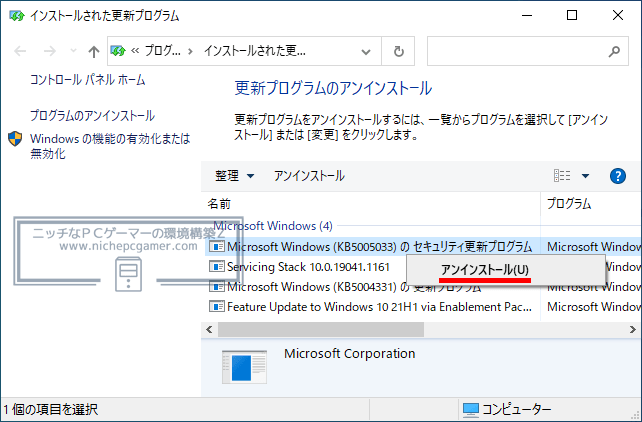Screen dimensions: 642x422
Task: Click the change view icon
Action: point(562,176)
